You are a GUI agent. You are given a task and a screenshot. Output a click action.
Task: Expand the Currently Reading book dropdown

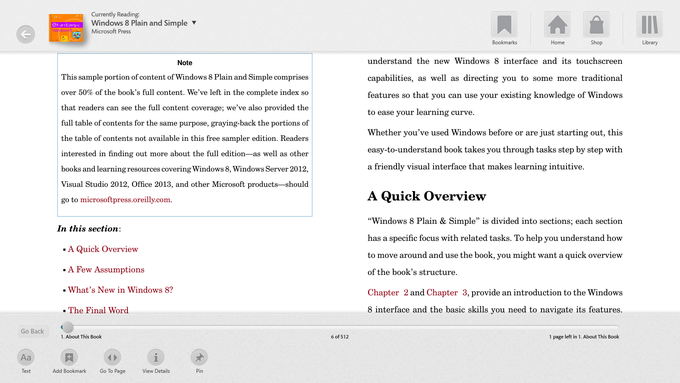coord(194,23)
